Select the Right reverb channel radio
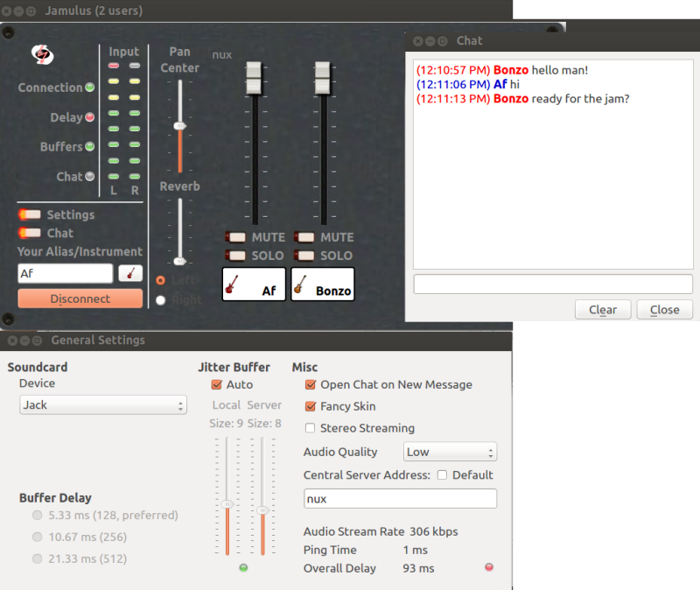700x590 pixels. (161, 300)
